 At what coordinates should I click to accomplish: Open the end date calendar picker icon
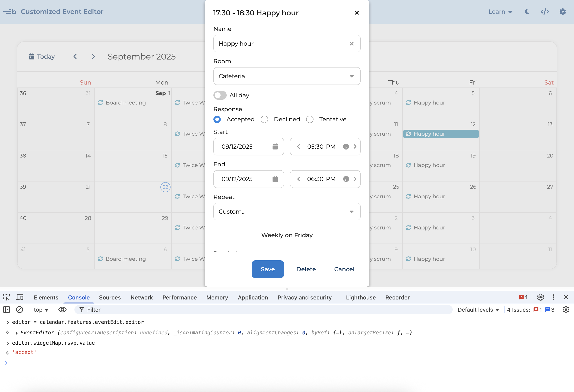coord(275,179)
